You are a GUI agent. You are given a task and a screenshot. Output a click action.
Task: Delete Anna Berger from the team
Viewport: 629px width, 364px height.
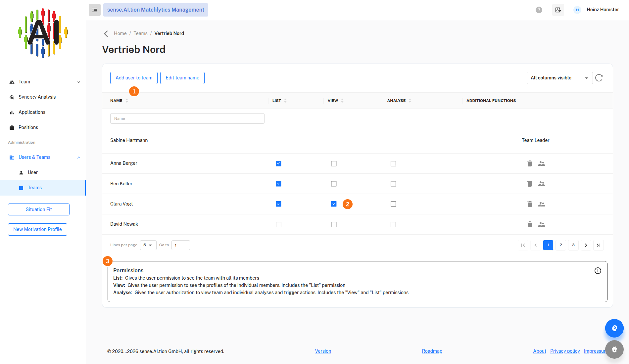[x=530, y=163]
